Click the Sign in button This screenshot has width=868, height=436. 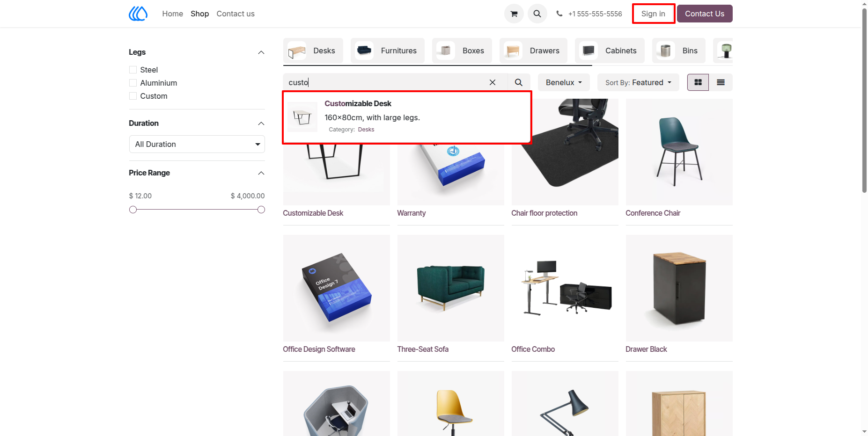[653, 14]
